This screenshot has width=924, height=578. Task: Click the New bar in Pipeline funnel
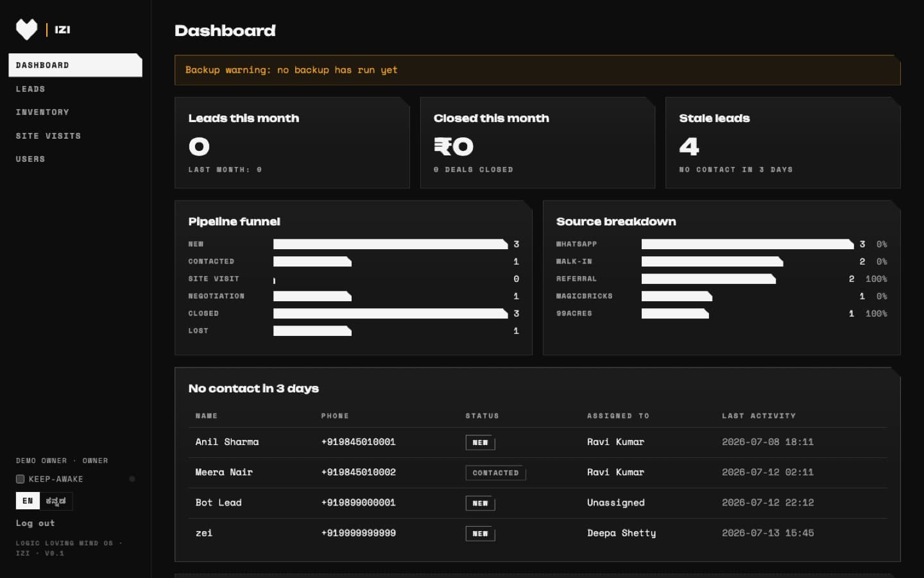(390, 244)
